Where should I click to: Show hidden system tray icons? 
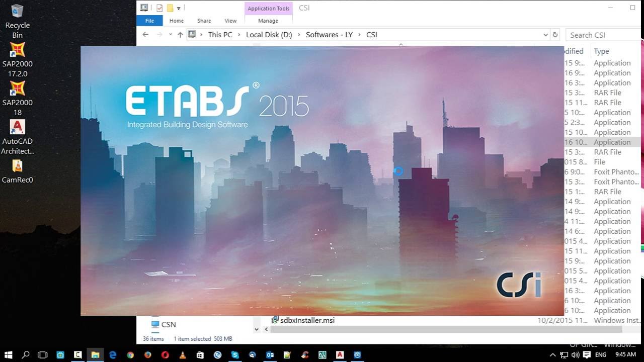(553, 354)
